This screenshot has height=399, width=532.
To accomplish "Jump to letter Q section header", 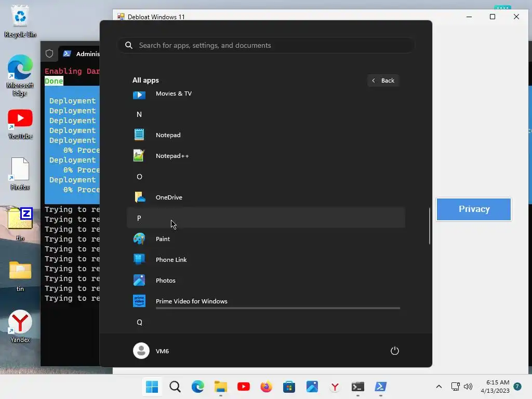I will 139,322.
